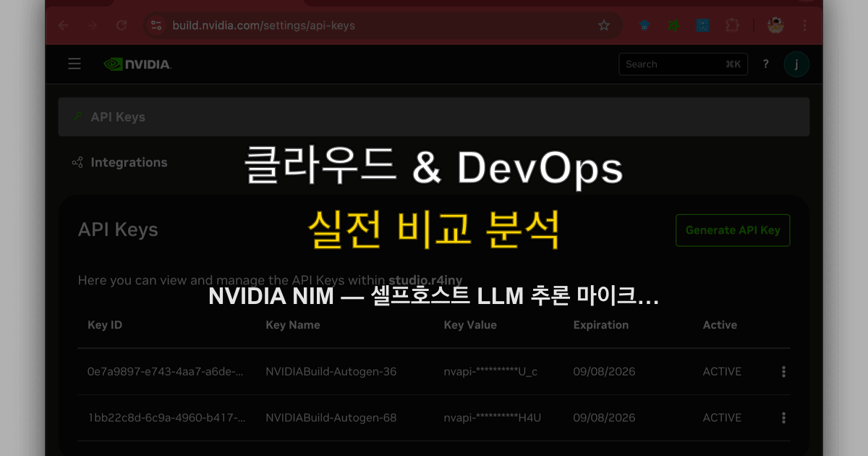Click the Key Value column header
868x456 pixels.
[470, 325]
